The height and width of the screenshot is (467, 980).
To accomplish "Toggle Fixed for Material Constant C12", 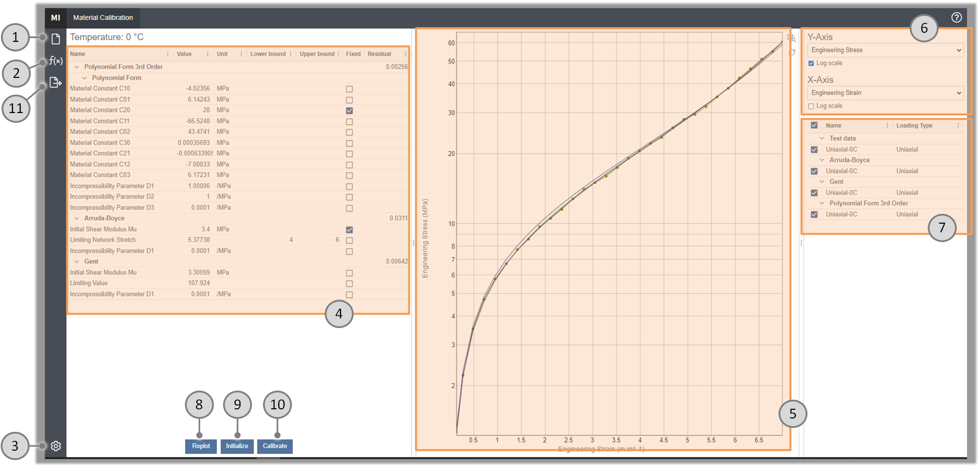I will click(350, 165).
